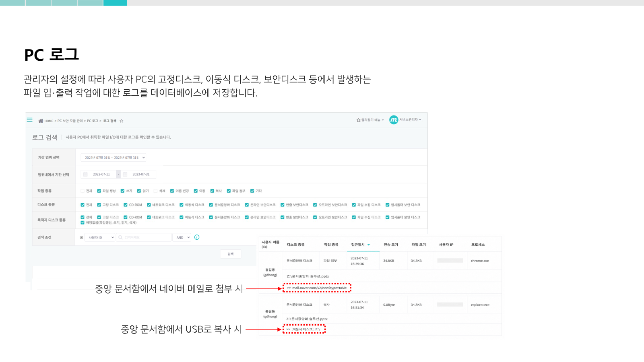Viewport: 644px width, 362px height.
Task: Show search condition info icon
Action: tap(197, 237)
